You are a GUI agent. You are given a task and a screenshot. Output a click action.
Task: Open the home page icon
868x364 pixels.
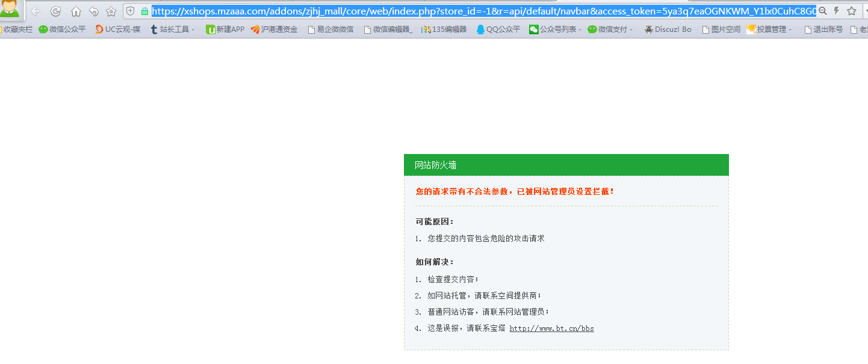tap(76, 11)
